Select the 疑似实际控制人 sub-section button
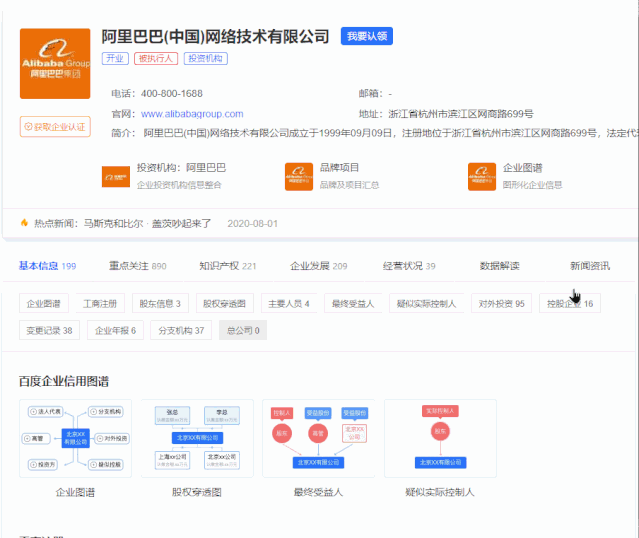Screen dimensions: 639x538 click(426, 304)
